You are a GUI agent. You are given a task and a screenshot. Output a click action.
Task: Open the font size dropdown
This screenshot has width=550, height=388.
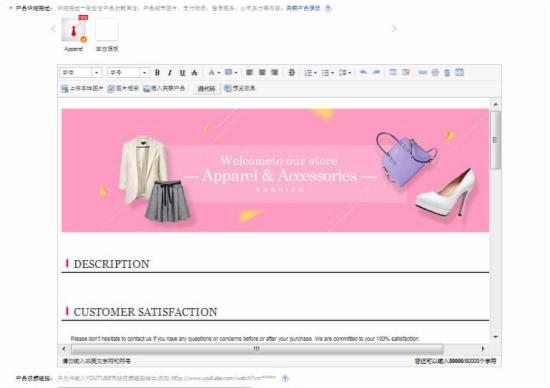[128, 73]
